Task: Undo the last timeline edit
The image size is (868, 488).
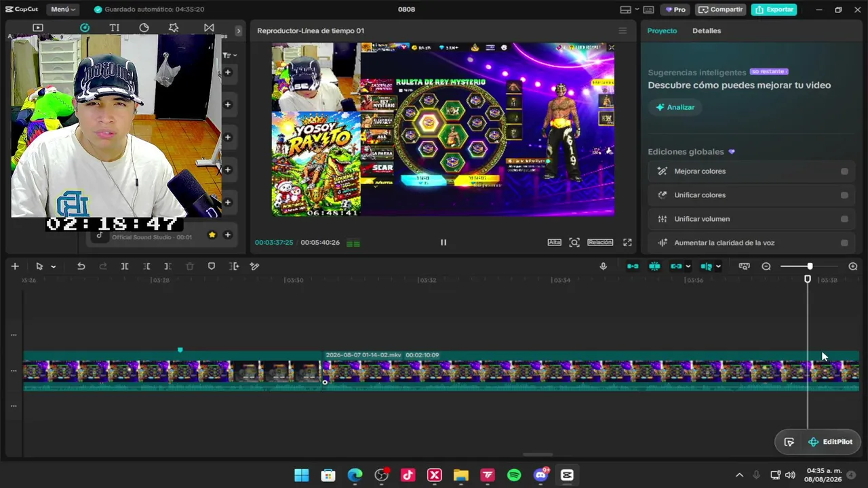Action: point(81,266)
